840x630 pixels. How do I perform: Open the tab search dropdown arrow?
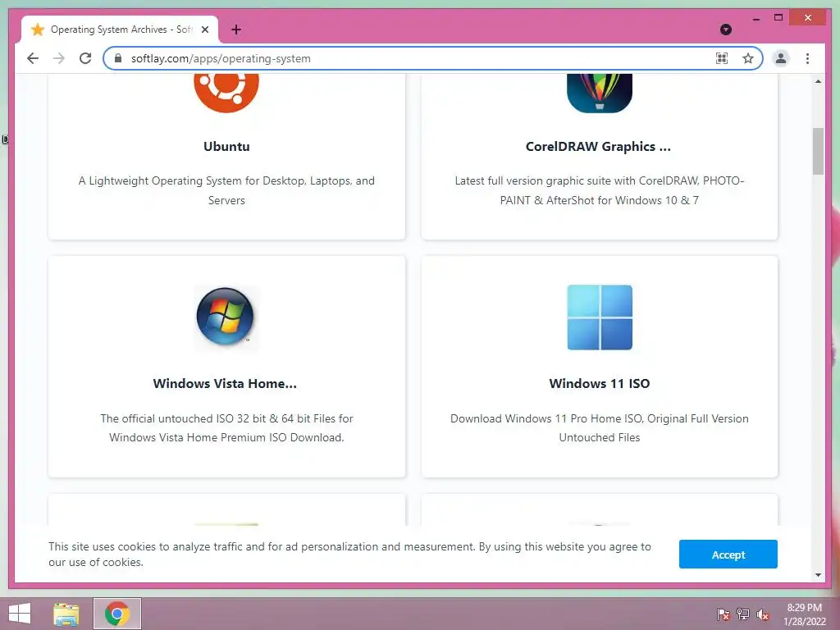726,30
